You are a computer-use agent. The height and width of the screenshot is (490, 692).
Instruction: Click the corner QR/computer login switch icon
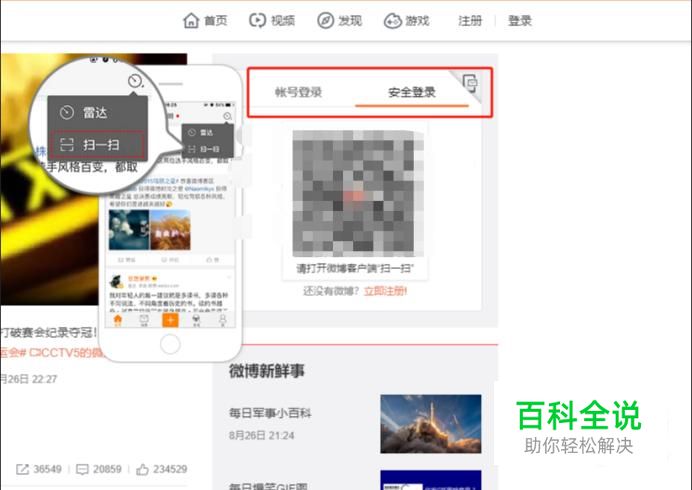pos(470,83)
